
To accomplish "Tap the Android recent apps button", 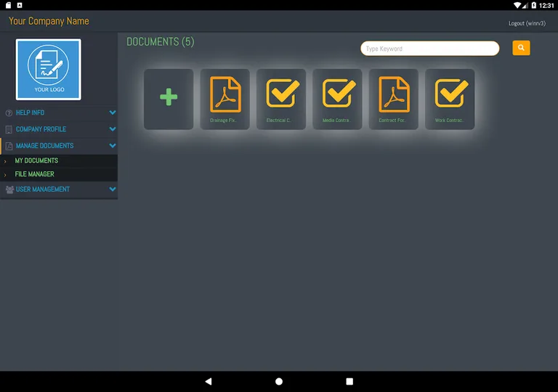I will 349,381.
